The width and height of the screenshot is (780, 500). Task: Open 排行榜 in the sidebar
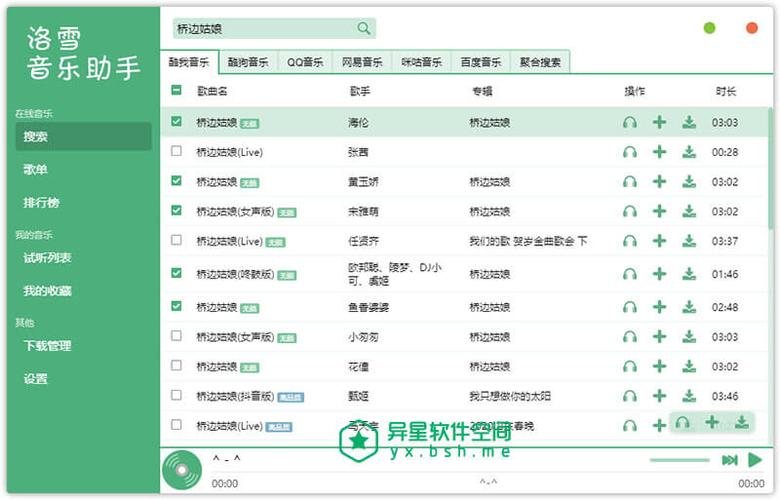(x=83, y=202)
